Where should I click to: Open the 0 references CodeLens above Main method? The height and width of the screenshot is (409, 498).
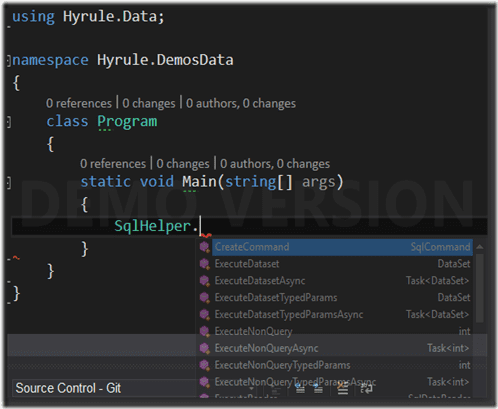pyautogui.click(x=113, y=164)
